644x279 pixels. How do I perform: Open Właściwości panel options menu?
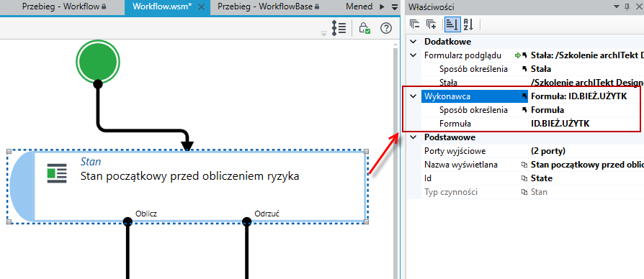616,6
